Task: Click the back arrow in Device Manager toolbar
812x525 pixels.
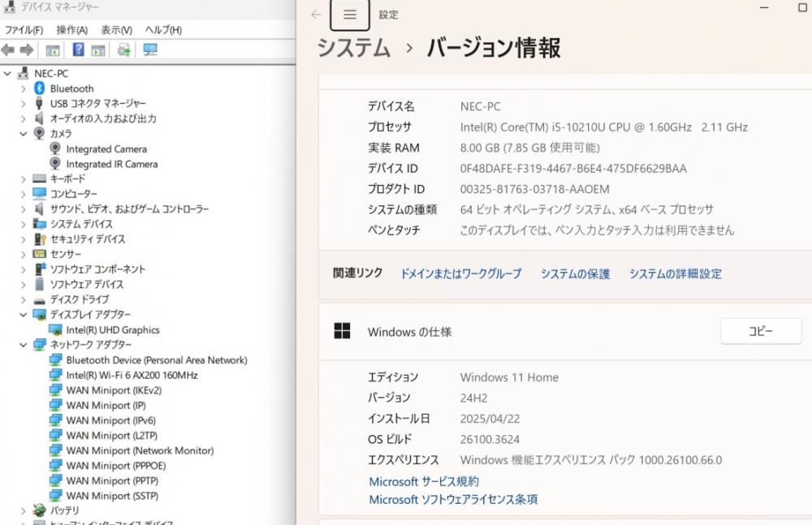Action: pyautogui.click(x=8, y=49)
